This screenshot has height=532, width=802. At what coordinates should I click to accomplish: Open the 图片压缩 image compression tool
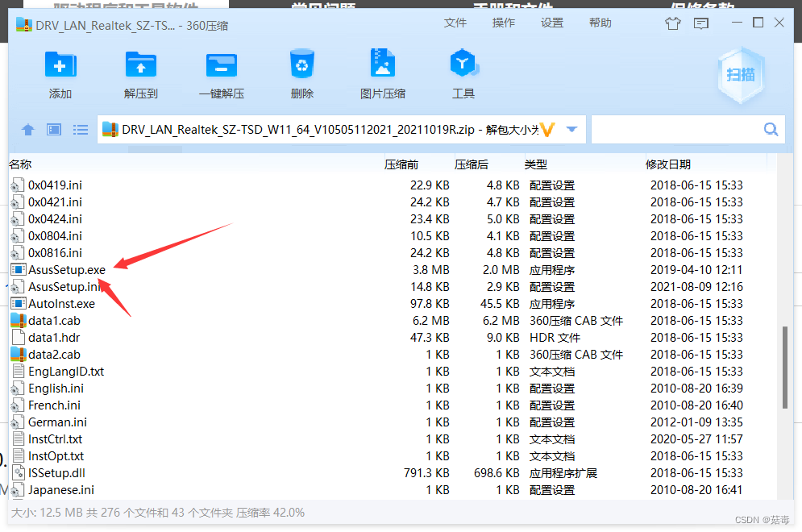coord(383,64)
